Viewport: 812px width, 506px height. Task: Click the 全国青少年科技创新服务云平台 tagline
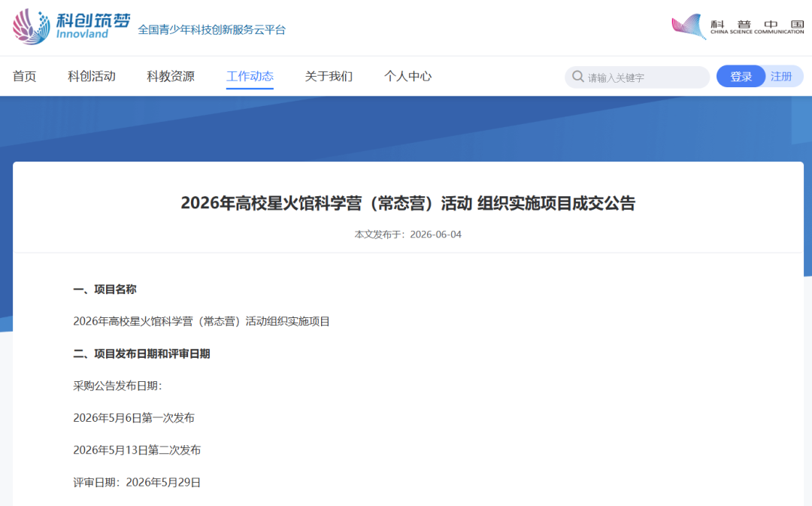click(212, 29)
